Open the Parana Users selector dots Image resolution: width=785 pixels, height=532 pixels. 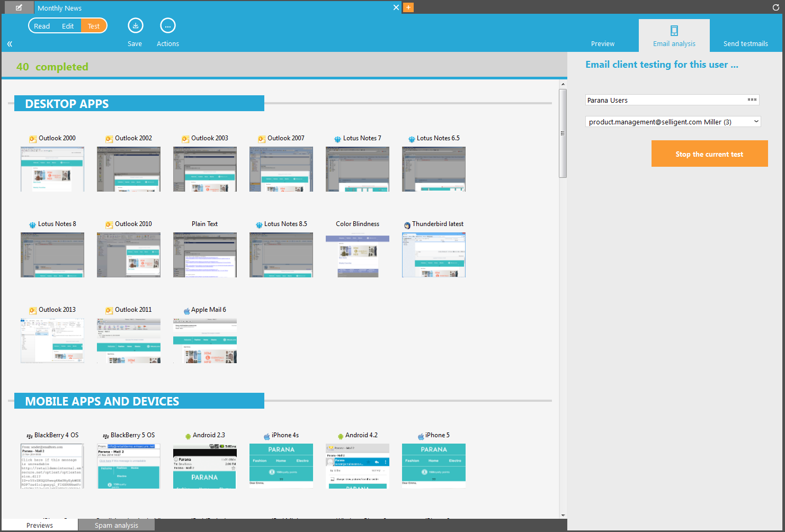(752, 100)
